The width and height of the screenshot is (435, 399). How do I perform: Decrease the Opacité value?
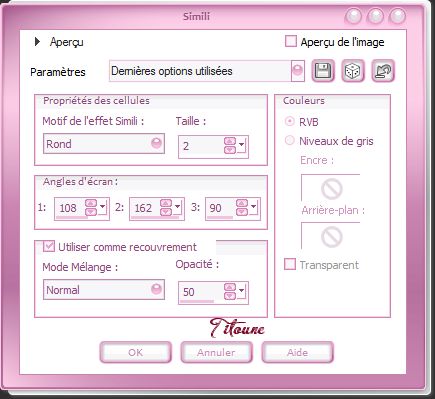230,295
